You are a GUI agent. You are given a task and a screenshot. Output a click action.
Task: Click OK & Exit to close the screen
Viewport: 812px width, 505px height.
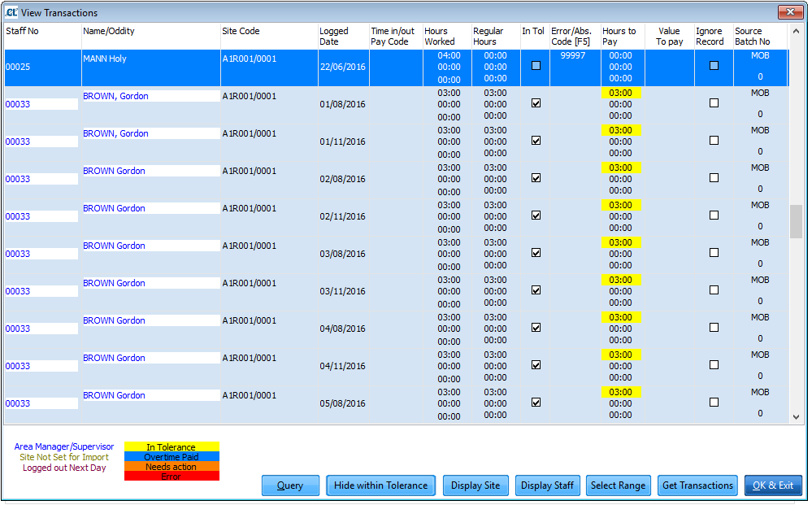click(773, 485)
